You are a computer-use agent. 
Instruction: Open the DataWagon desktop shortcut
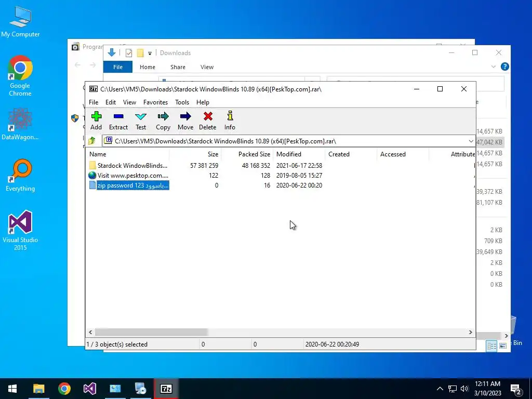click(x=20, y=124)
